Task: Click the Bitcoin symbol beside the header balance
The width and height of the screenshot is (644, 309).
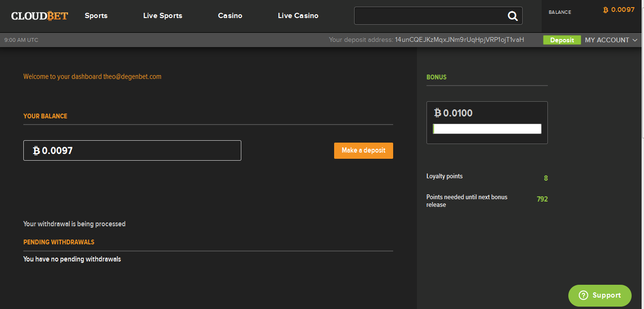Action: point(605,10)
